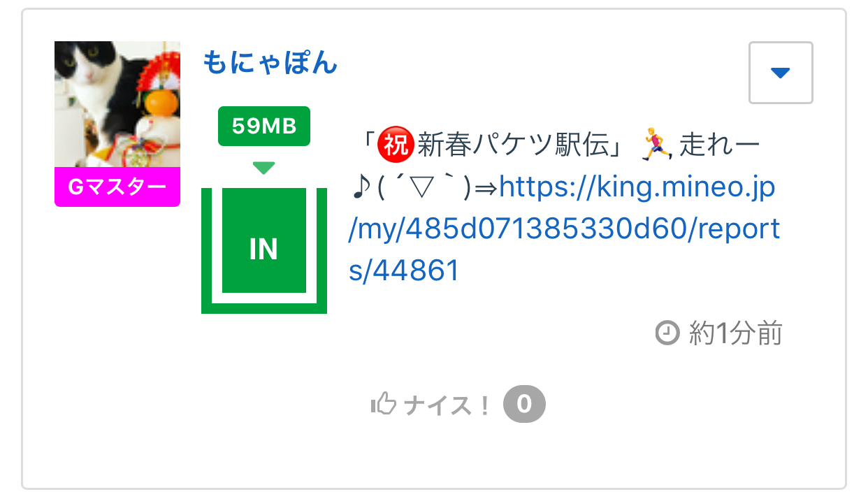Screen dimensions: 868x499
Task: Click the clock icon beside the timestamp
Action: tap(667, 333)
